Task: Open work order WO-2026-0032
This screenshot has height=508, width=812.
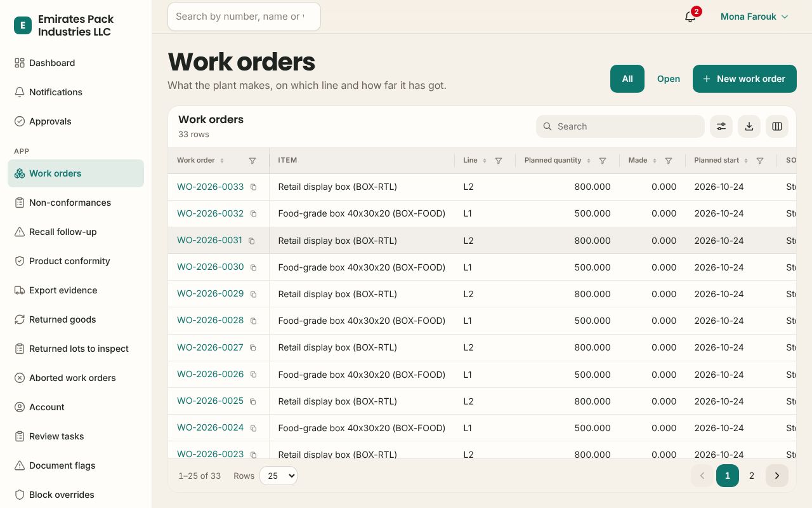Action: point(210,213)
